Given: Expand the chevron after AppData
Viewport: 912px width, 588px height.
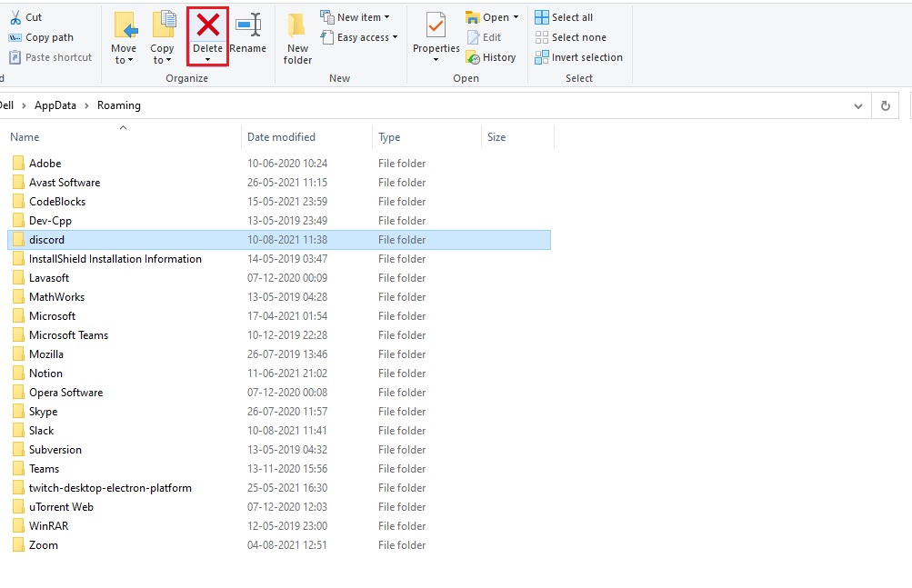Looking at the screenshot, I should (86, 105).
